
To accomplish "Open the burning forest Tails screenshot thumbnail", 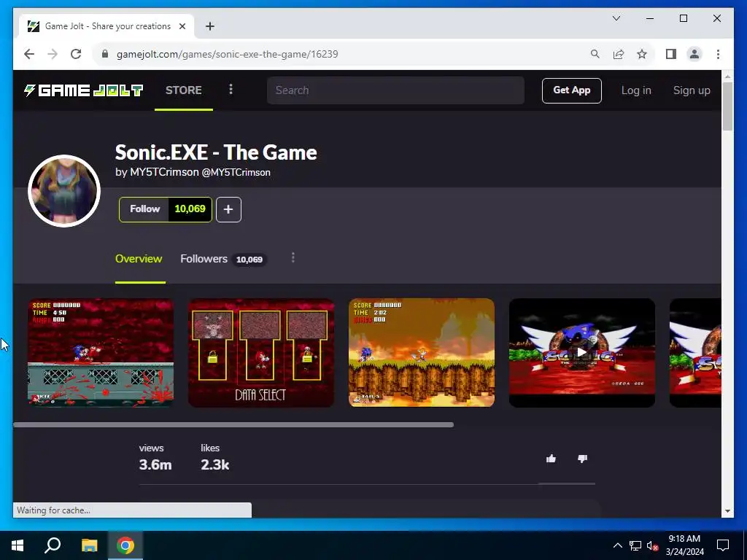I will click(422, 353).
